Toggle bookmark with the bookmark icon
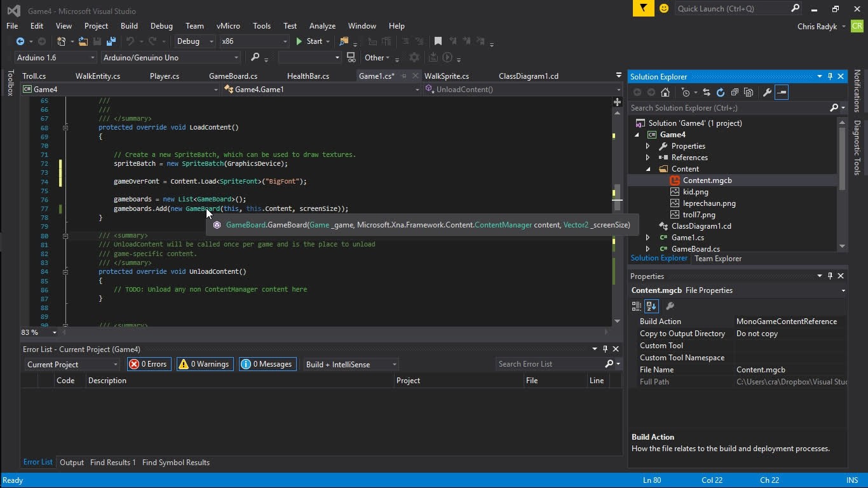Screen dimensions: 868x488 (x=438, y=41)
